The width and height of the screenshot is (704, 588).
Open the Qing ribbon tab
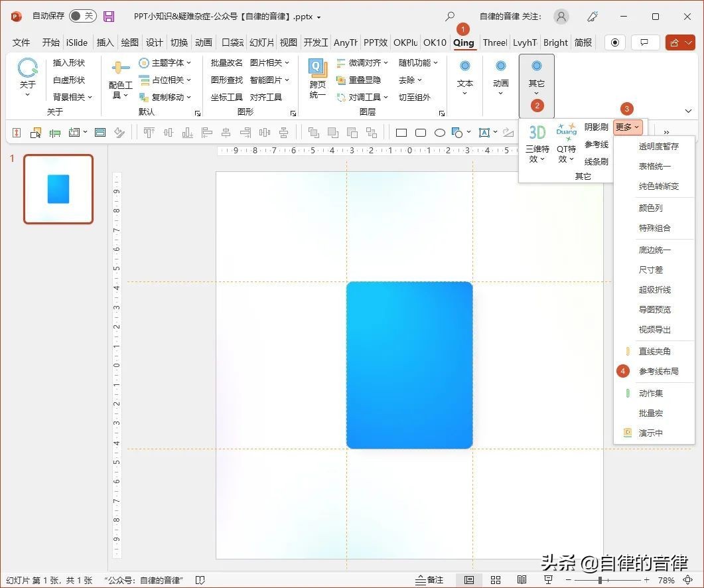pyautogui.click(x=464, y=42)
